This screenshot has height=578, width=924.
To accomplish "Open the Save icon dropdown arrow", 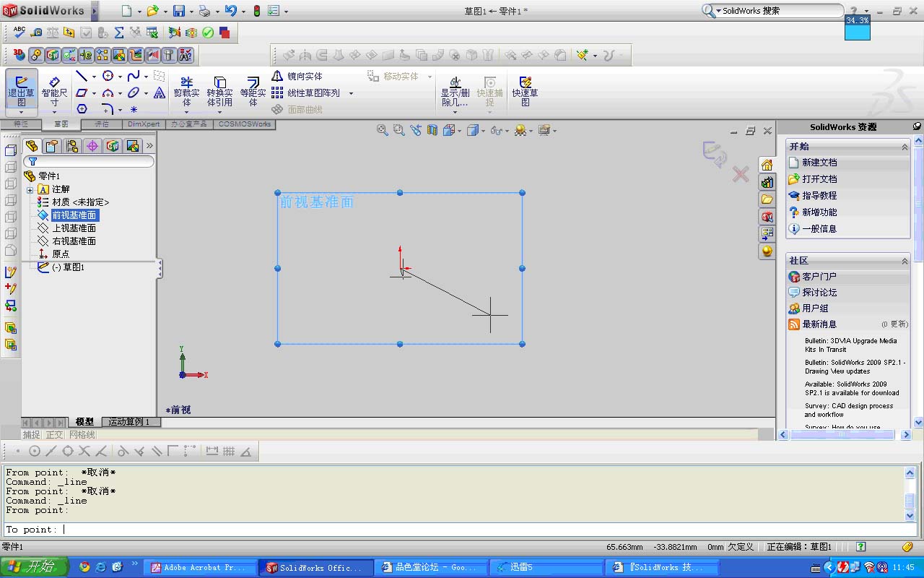I will click(x=191, y=12).
